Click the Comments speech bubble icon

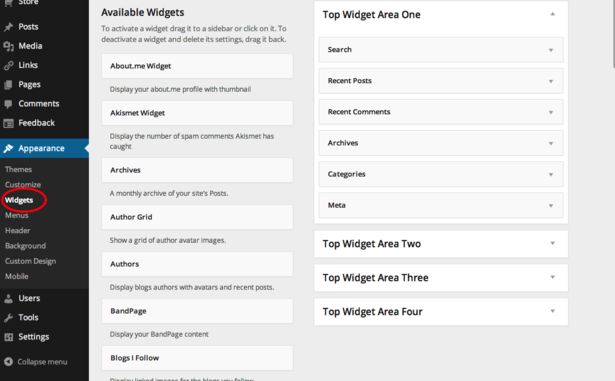click(x=8, y=104)
